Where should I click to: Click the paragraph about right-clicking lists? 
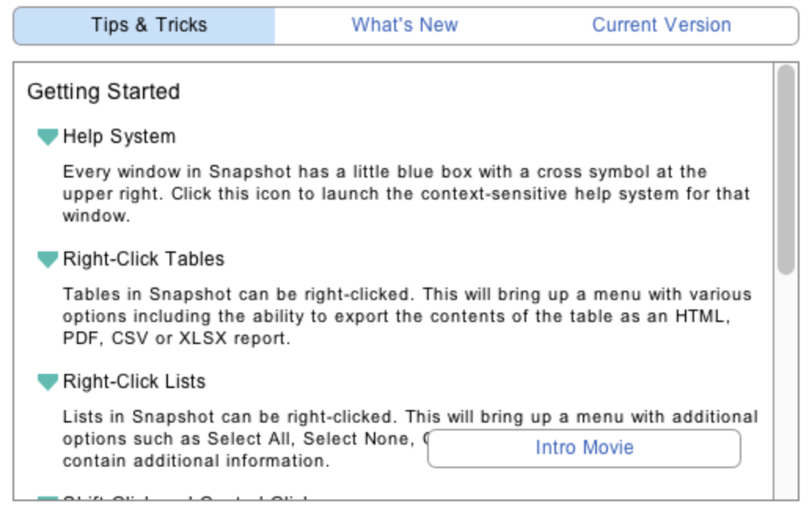236,438
